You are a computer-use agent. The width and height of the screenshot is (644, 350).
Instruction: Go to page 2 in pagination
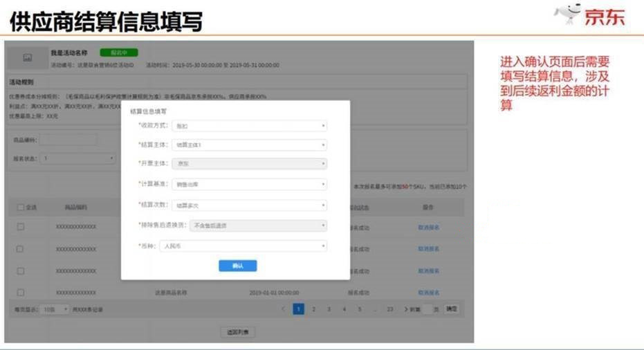tap(314, 309)
